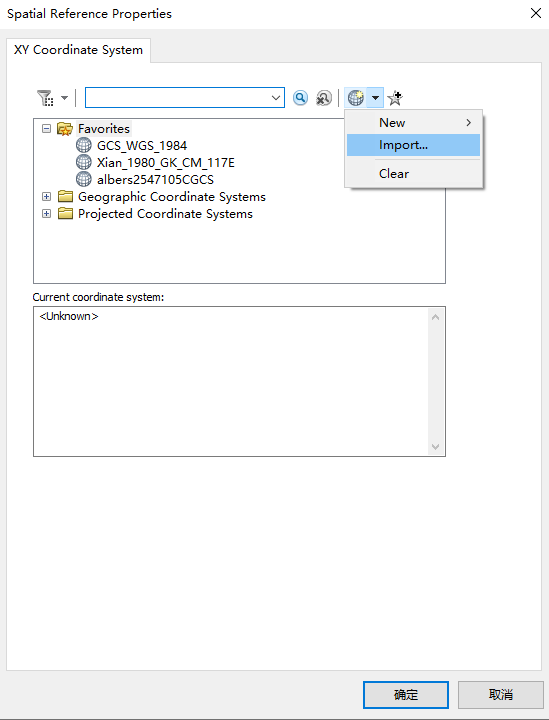Select GCS_WGS_1984 coordinate system

tap(142, 146)
